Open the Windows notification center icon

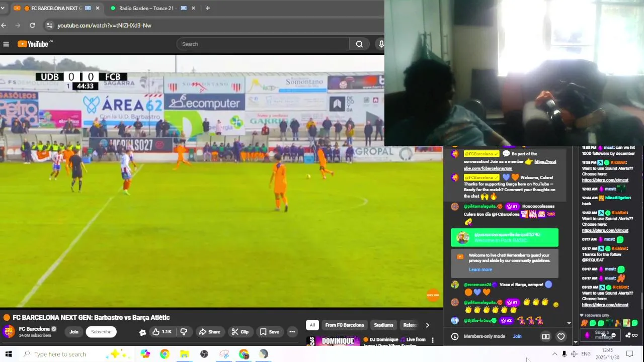tap(629, 354)
